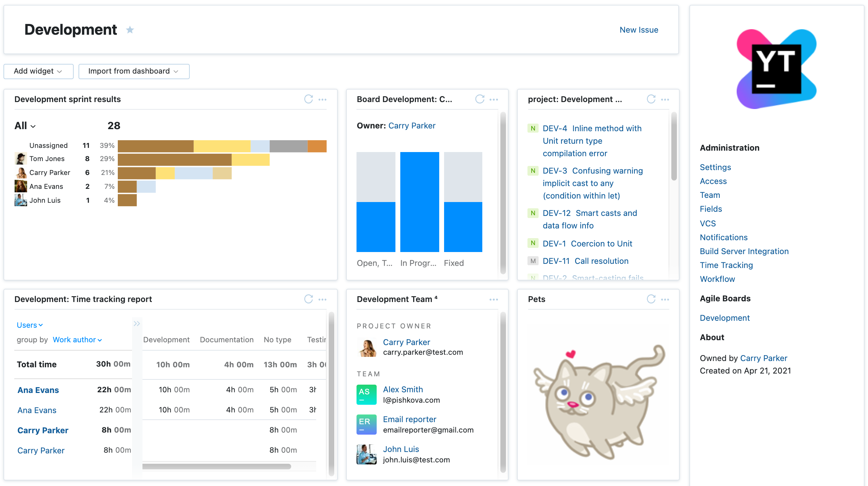Select the Development Agile Board link
Viewport: 868px width, 486px height.
tap(725, 317)
